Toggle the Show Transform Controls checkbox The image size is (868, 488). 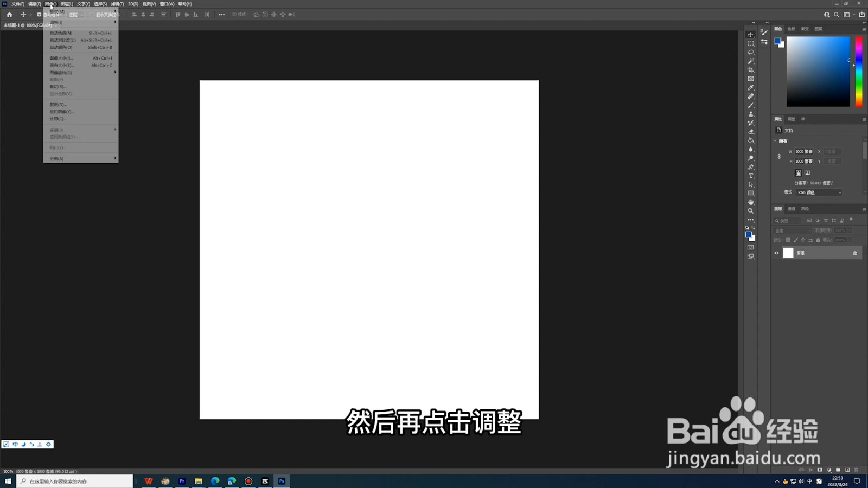pyautogui.click(x=93, y=15)
